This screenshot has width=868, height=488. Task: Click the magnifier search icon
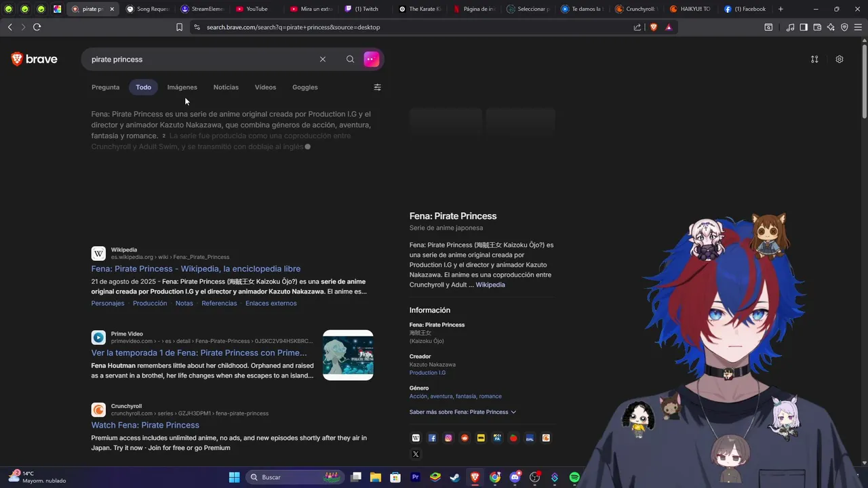pyautogui.click(x=350, y=60)
